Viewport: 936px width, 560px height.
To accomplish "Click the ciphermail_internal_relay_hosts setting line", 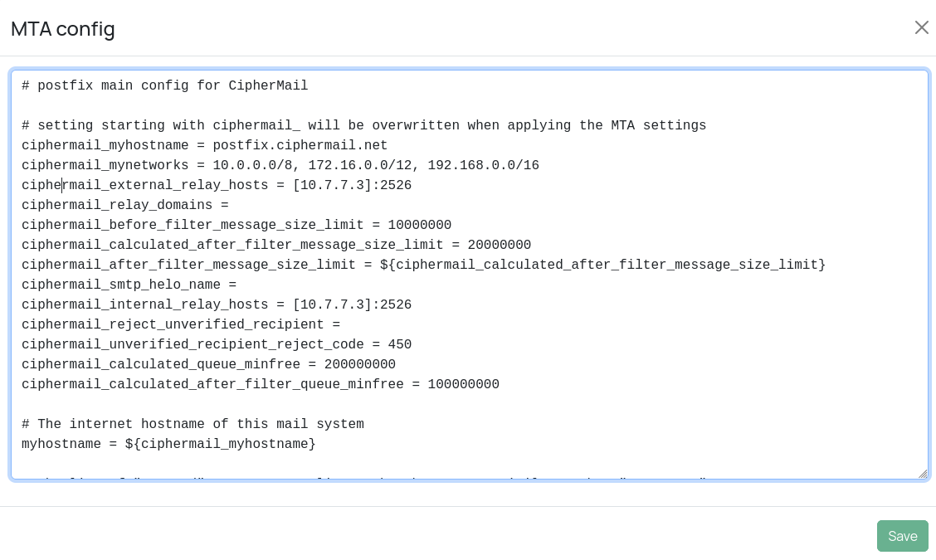I will [x=216, y=305].
